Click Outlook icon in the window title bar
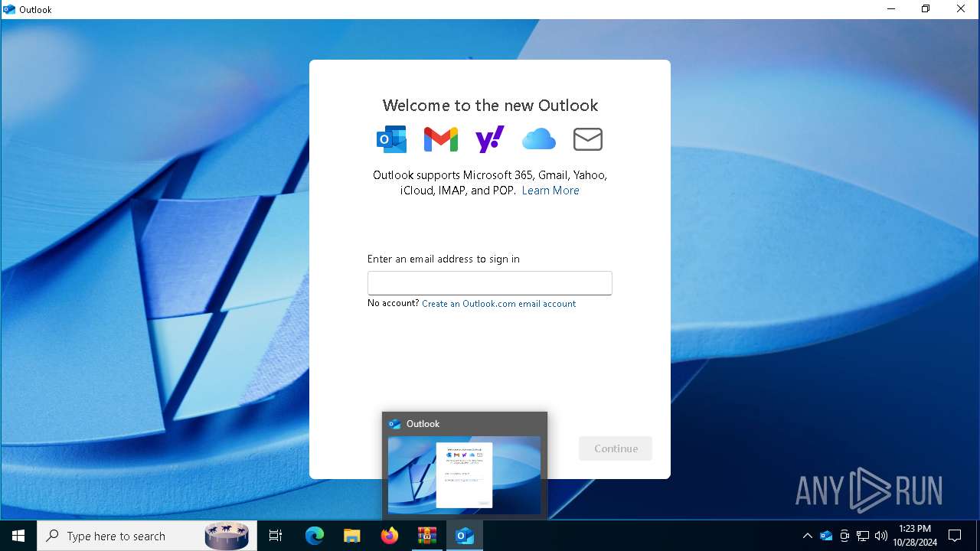Viewport: 980px width, 551px height. [9, 9]
